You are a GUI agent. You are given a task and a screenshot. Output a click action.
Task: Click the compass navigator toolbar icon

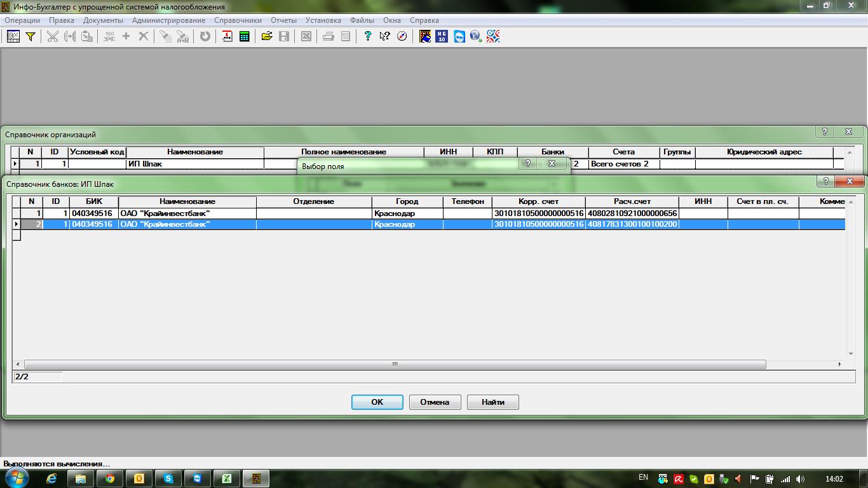pyautogui.click(x=402, y=36)
